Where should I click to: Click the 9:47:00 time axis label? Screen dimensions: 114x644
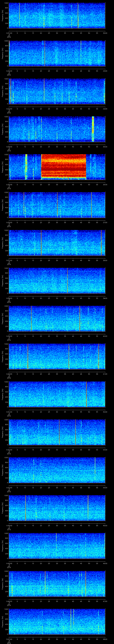pos(9,639)
